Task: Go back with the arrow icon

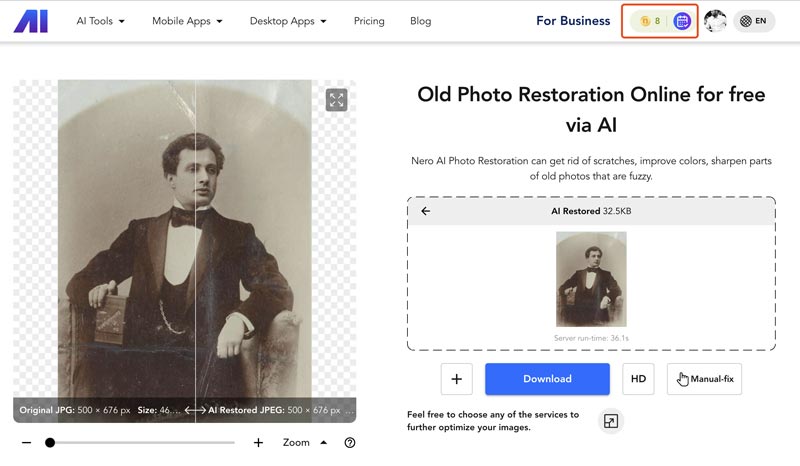Action: [426, 211]
